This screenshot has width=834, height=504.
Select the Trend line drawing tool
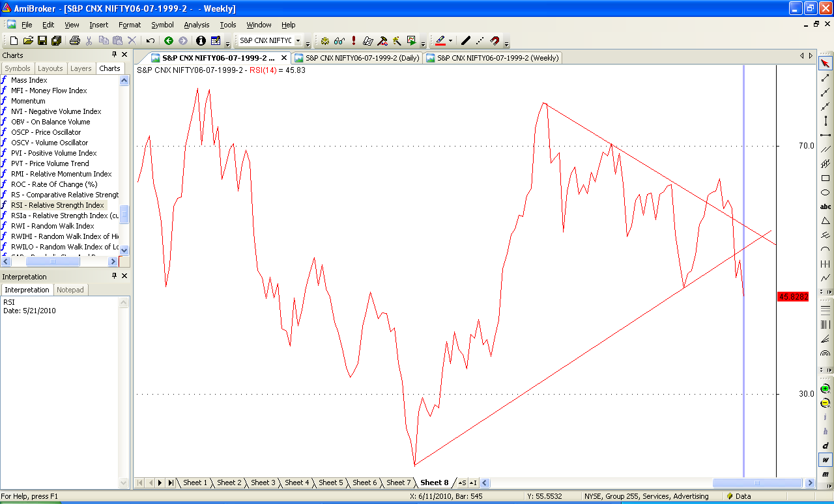826,77
